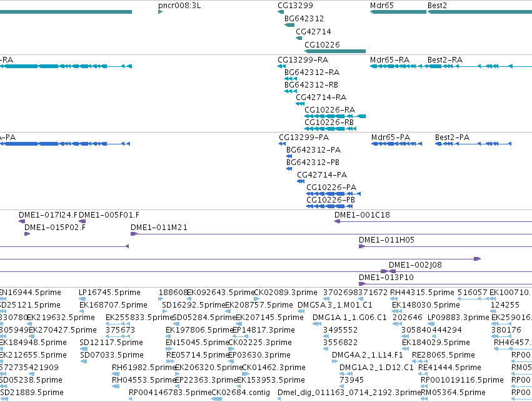
Task: Select the RM05364.5prime EST label
Action: tap(453, 392)
